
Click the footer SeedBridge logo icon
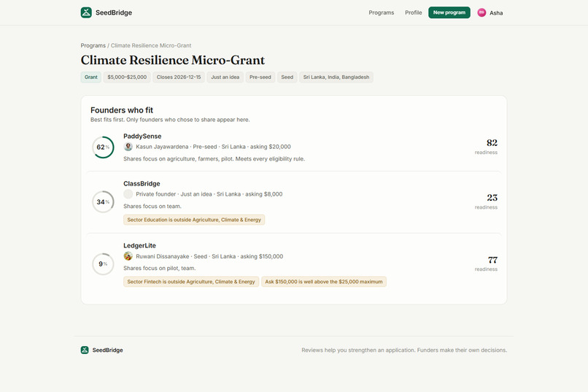coord(85,350)
